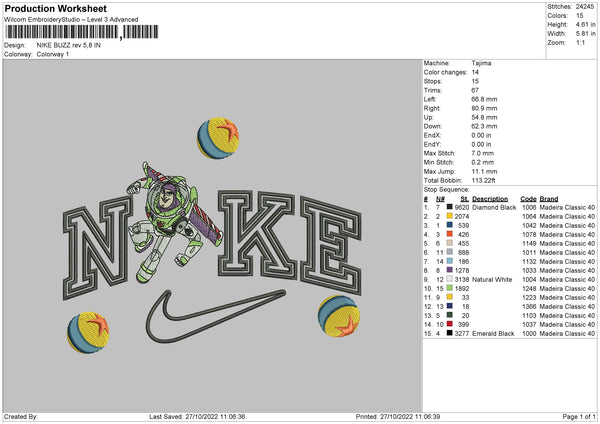Click the Trims value '67'
This screenshot has height=424, width=600.
coord(475,90)
